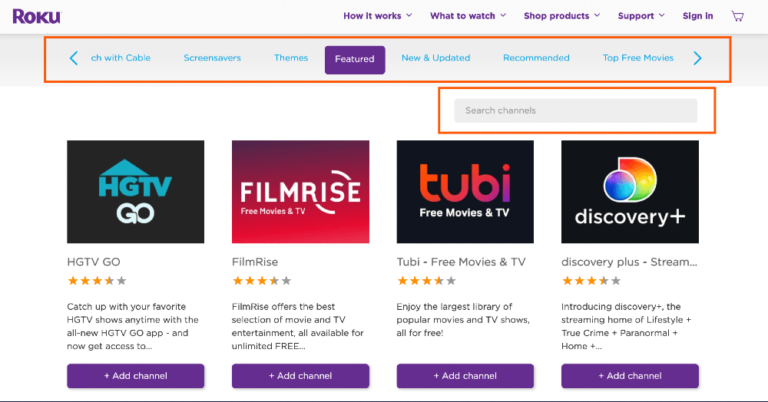Open the New & Updated tab
The height and width of the screenshot is (402, 768).
tap(435, 58)
